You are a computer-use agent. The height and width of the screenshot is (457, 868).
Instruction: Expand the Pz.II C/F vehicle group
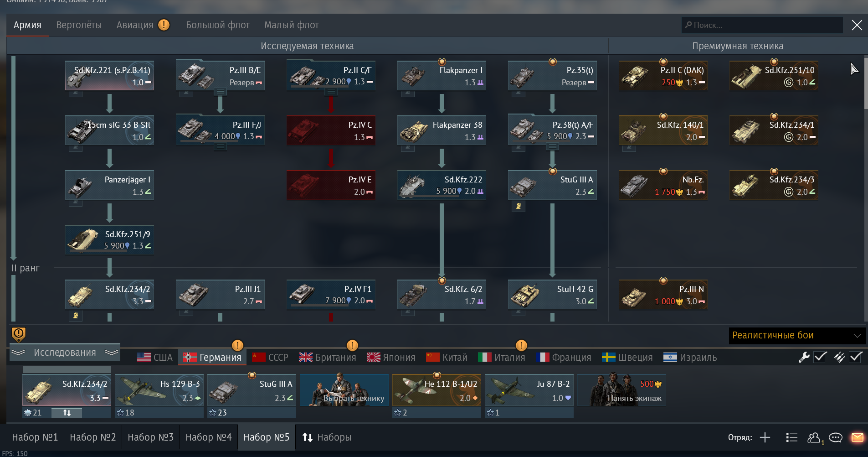click(x=331, y=92)
